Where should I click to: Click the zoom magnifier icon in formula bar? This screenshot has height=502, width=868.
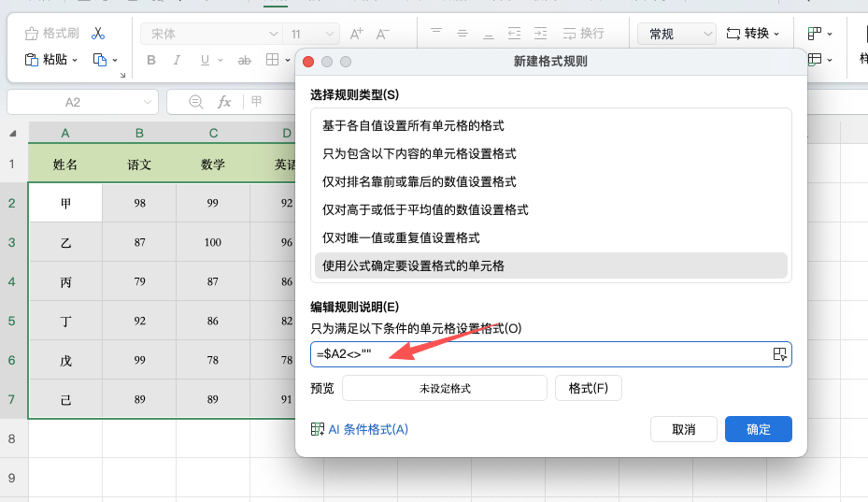(x=196, y=101)
